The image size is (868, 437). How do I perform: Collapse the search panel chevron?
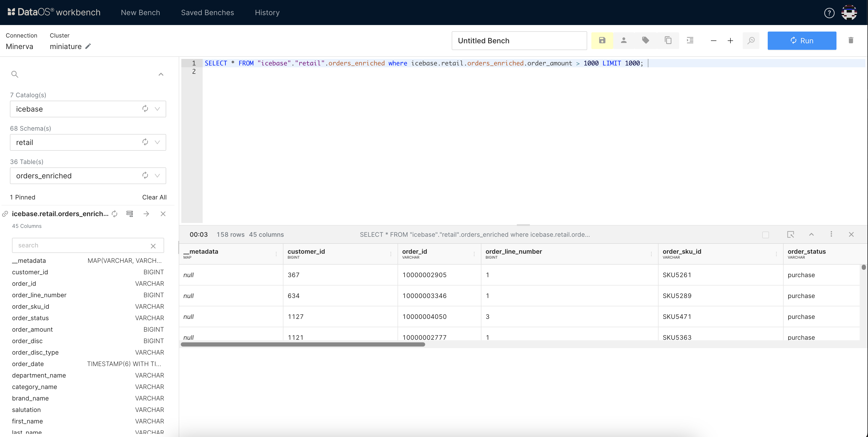(161, 75)
